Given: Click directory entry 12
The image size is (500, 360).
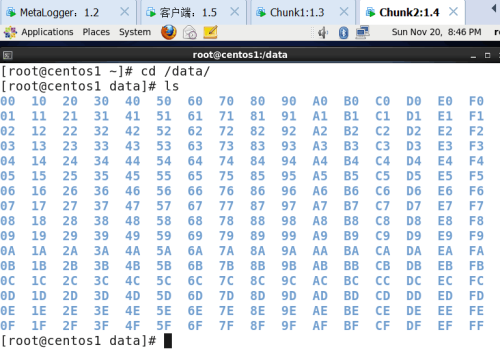Looking at the screenshot, I should [39, 131].
